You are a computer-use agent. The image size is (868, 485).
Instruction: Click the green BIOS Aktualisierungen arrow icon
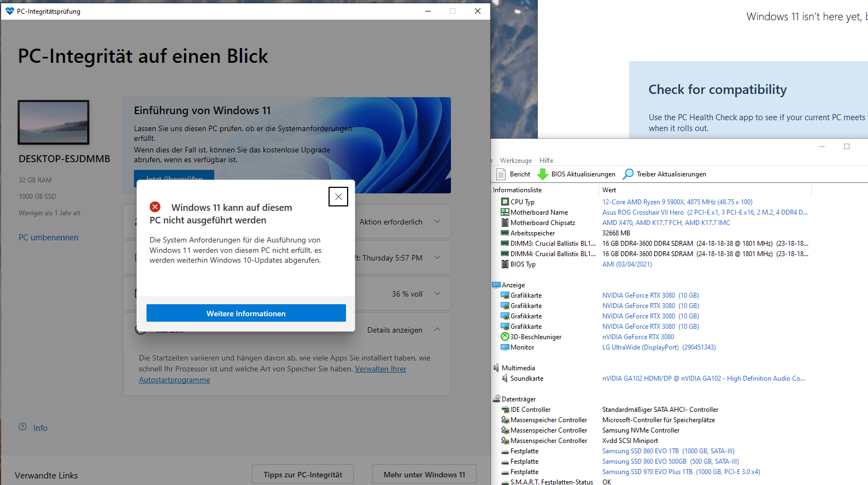click(543, 174)
